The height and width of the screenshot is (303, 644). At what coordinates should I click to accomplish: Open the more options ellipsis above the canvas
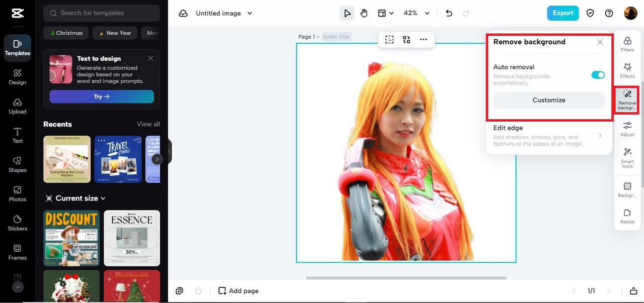424,40
